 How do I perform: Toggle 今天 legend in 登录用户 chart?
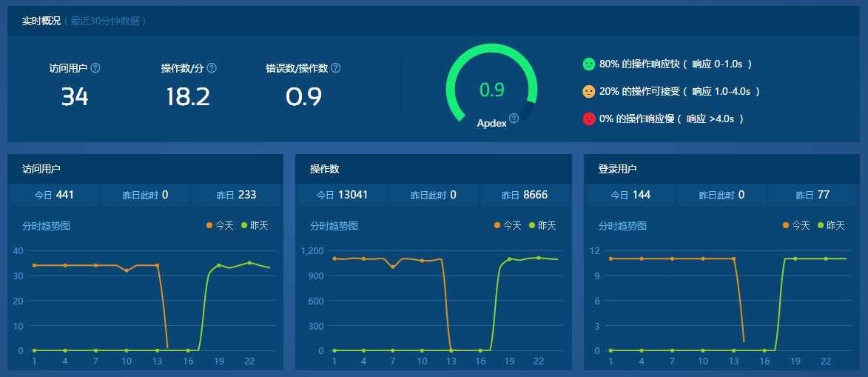pyautogui.click(x=796, y=226)
